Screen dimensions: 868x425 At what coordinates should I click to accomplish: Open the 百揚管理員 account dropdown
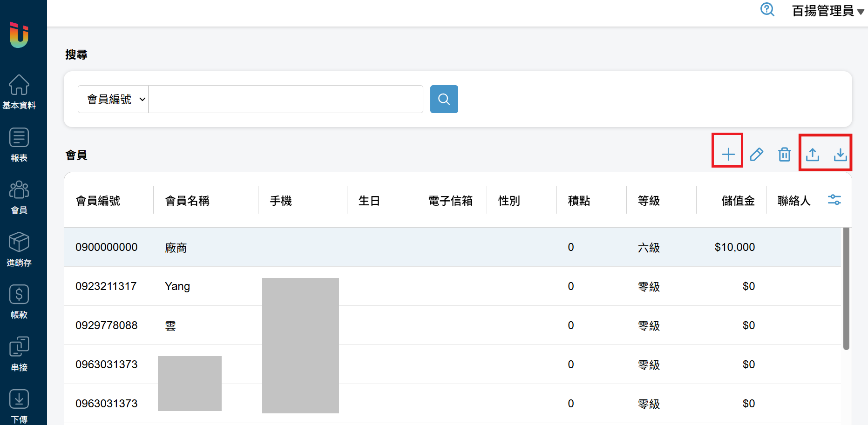[x=827, y=11]
